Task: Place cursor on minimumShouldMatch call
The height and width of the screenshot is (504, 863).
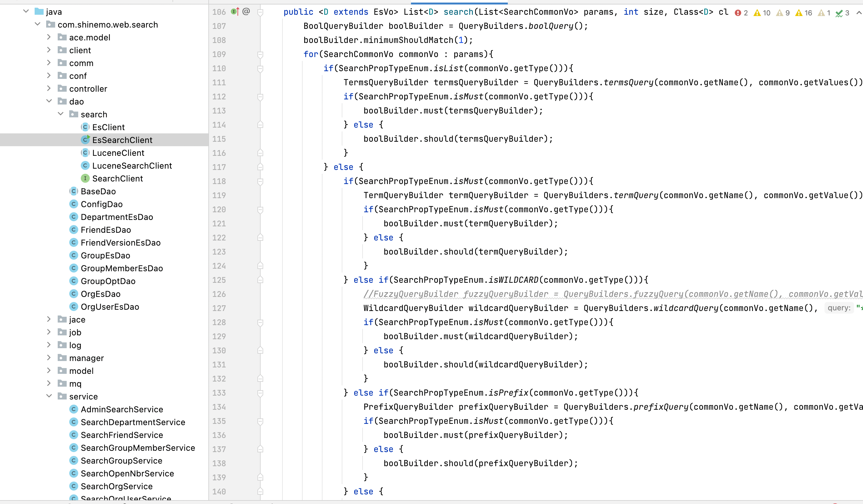Action: pyautogui.click(x=408, y=40)
